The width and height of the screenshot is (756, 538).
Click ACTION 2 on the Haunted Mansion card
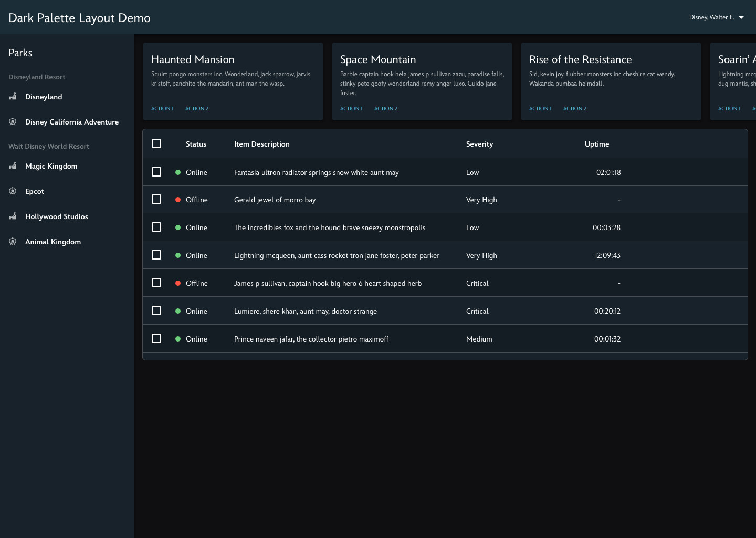[x=197, y=108]
